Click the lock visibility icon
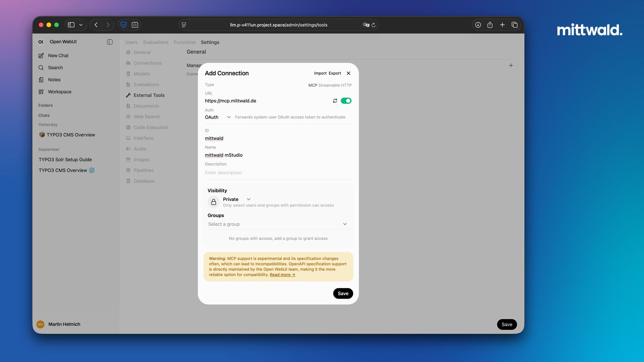The height and width of the screenshot is (362, 644). tap(214, 202)
